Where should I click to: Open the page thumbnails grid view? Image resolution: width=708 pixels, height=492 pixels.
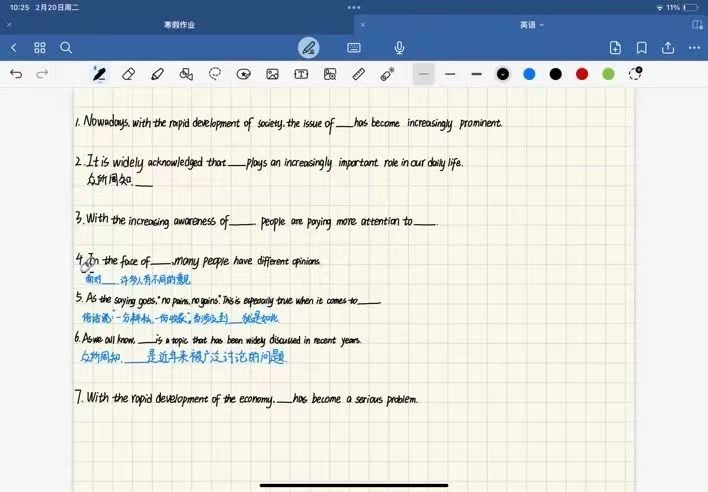pos(40,47)
